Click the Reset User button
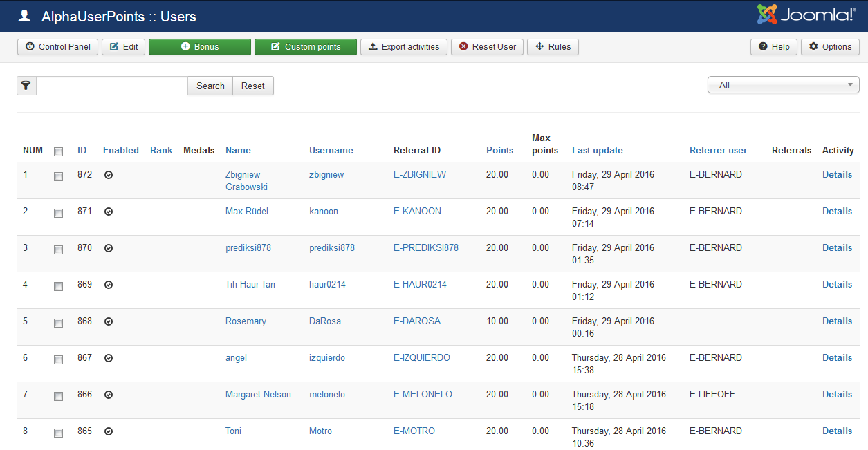Viewport: 868px width, 450px height. click(x=488, y=47)
